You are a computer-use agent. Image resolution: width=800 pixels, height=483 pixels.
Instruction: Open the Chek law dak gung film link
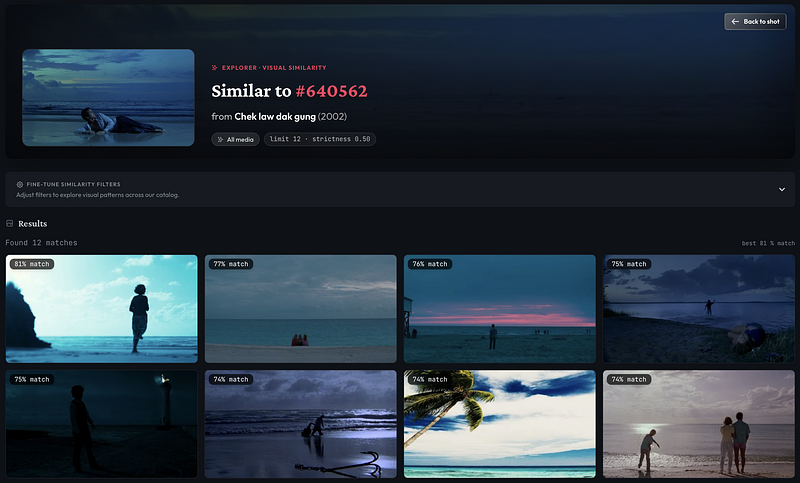click(x=275, y=116)
